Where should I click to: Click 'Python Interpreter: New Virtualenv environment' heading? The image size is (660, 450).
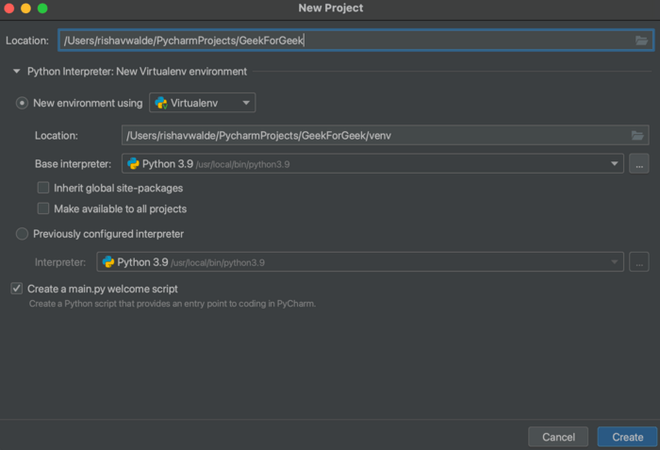click(137, 71)
